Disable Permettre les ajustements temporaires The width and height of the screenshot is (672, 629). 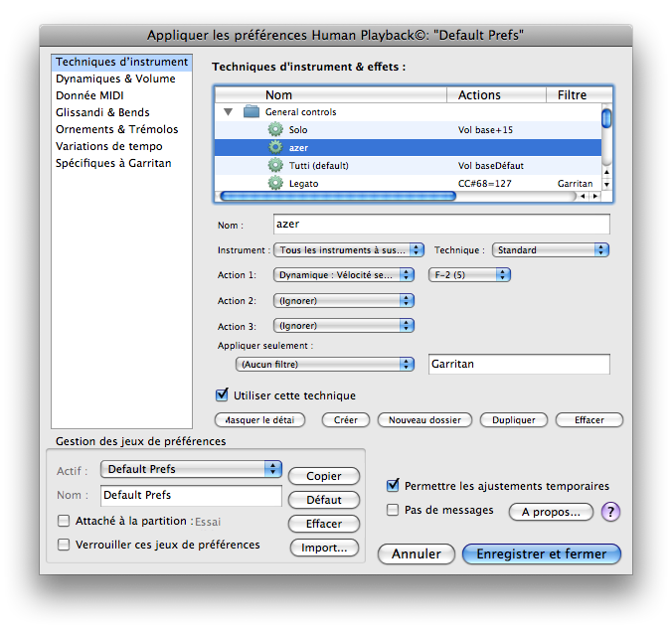point(393,486)
